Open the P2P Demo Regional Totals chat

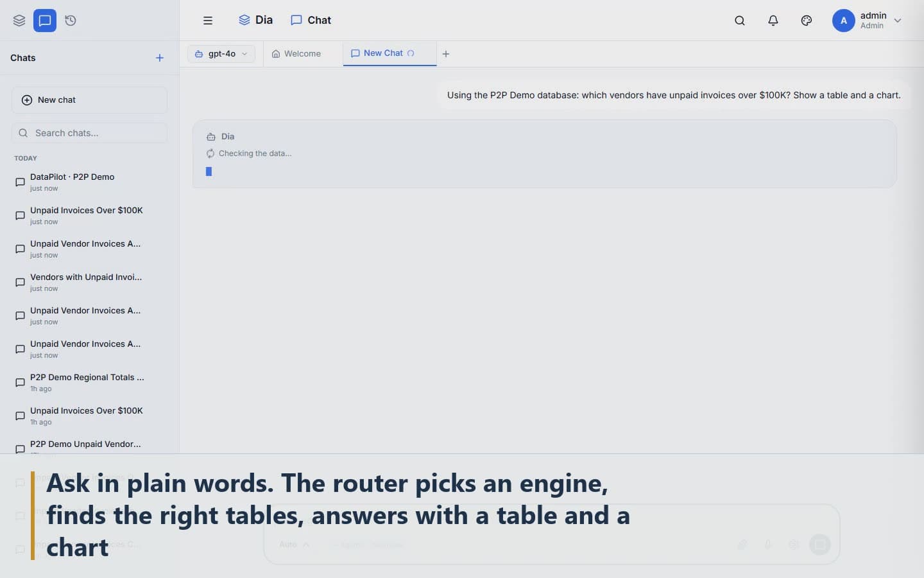(89, 383)
